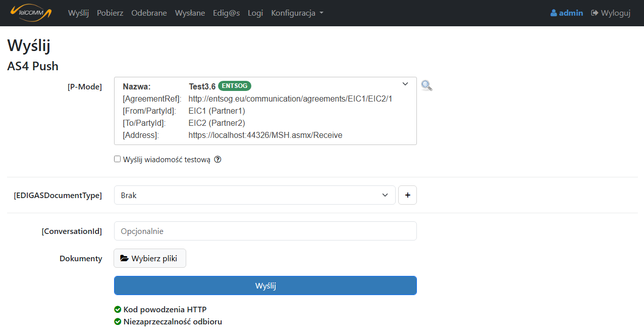Click the help question mark icon
The height and width of the screenshot is (335, 644).
pyautogui.click(x=218, y=160)
